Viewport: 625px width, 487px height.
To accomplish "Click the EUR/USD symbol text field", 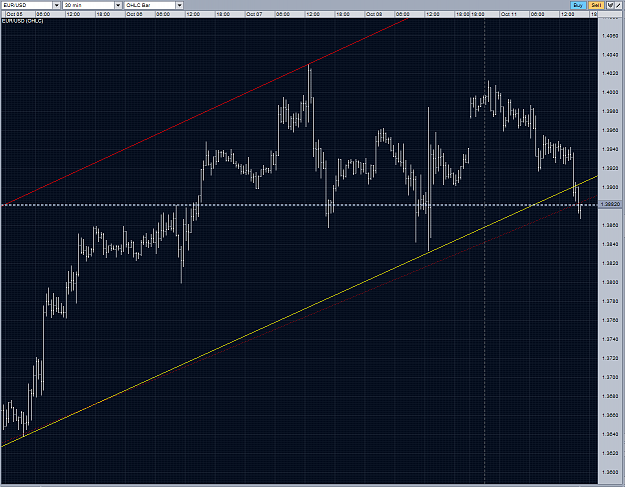I will [27, 5].
